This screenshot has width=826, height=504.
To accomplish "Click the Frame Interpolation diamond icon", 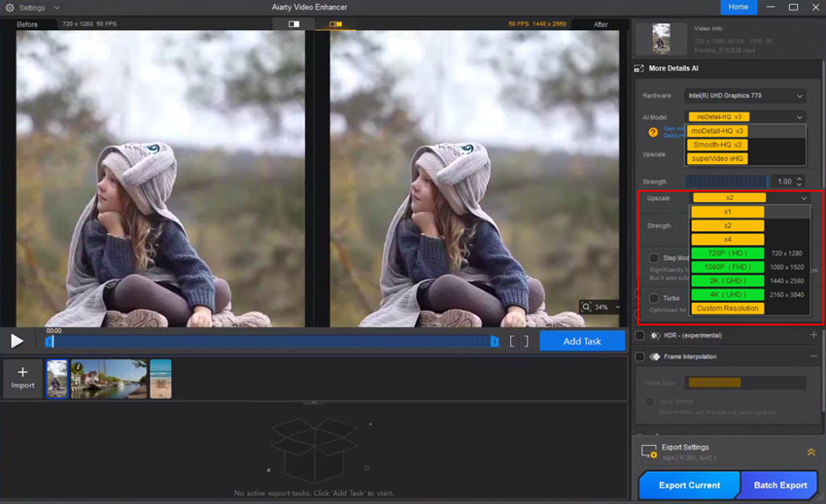I will pos(655,357).
